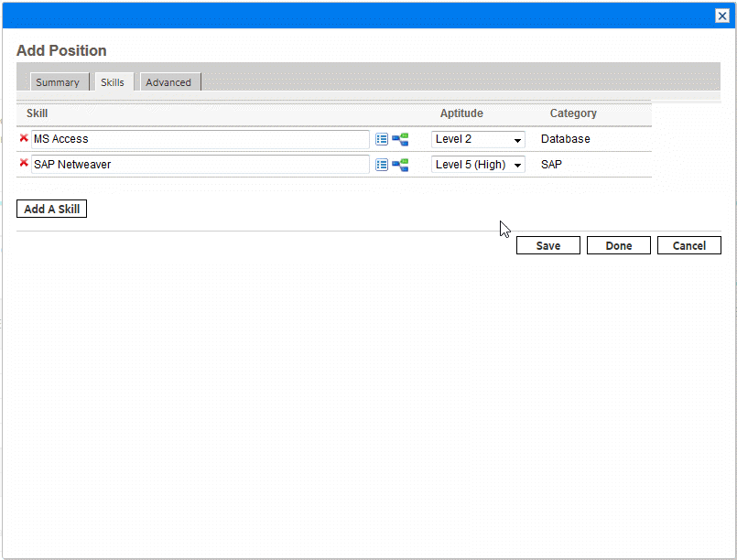Open skill list icon for SAP Netweaver
The image size is (737, 560).
tap(382, 165)
